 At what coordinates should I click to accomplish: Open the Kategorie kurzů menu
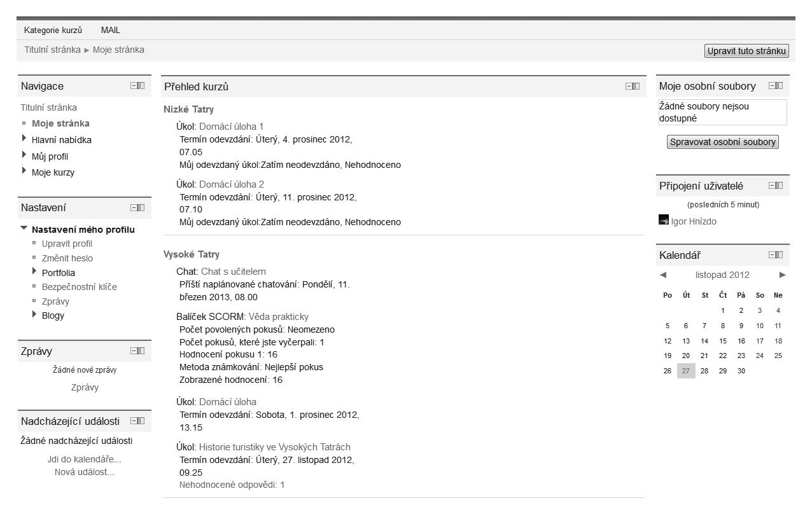[53, 30]
